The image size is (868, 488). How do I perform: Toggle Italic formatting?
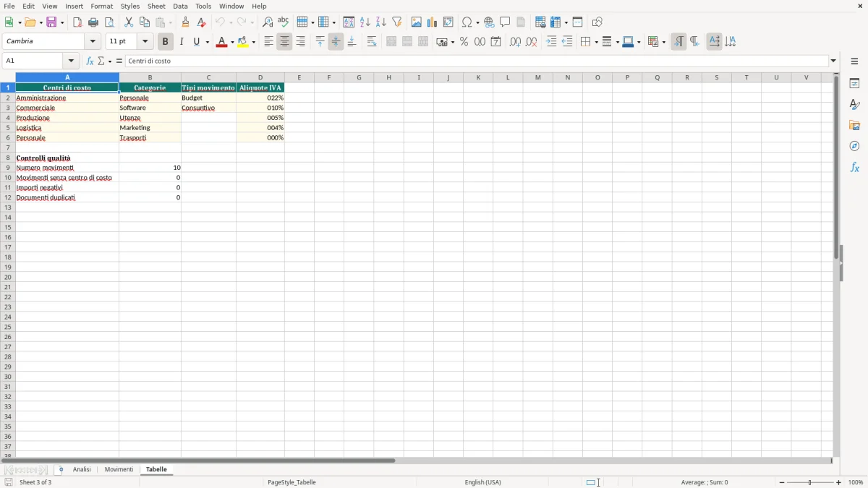coord(182,42)
